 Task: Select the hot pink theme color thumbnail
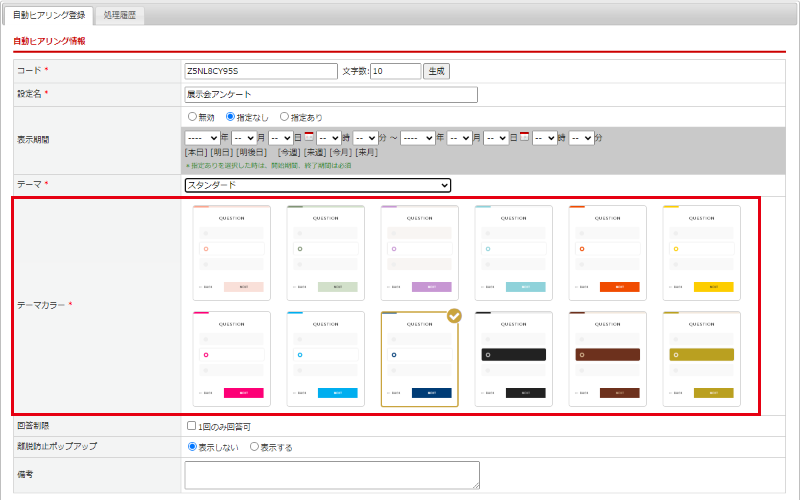231,357
